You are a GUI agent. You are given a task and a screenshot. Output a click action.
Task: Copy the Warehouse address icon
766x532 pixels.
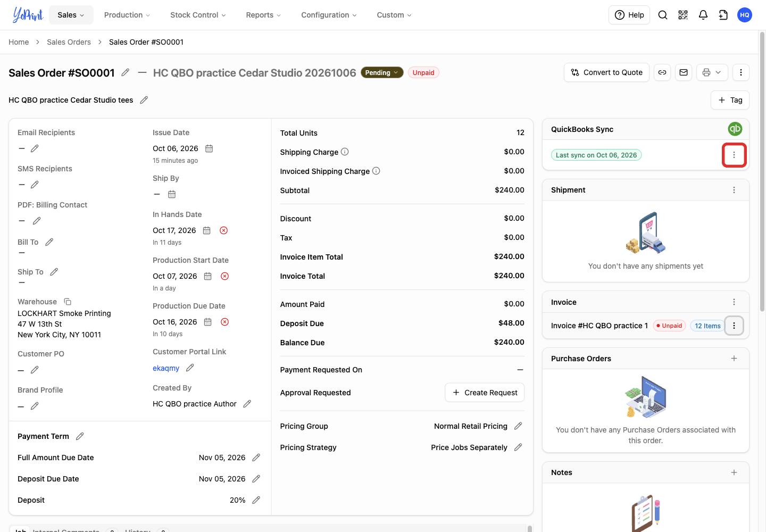[68, 302]
